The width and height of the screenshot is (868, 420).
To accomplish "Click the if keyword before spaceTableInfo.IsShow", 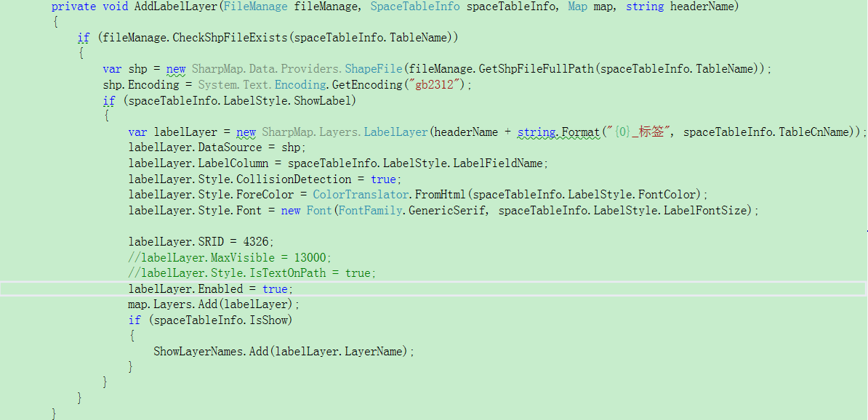I will [x=134, y=319].
